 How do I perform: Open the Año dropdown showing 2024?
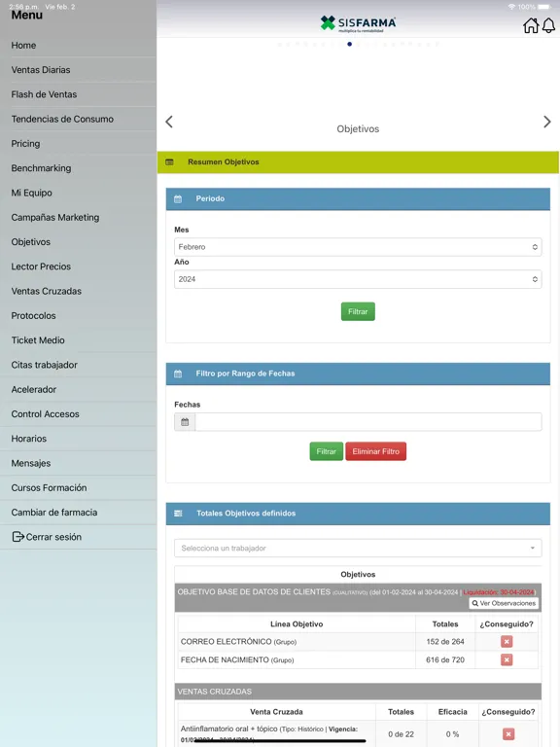tap(358, 279)
